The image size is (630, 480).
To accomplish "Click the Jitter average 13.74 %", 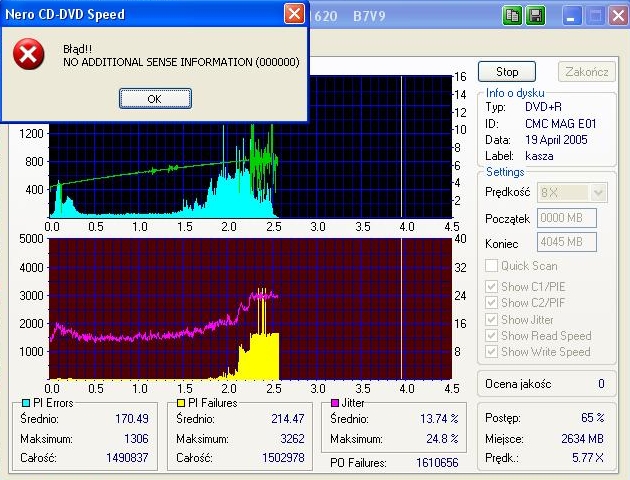I will (x=439, y=419).
